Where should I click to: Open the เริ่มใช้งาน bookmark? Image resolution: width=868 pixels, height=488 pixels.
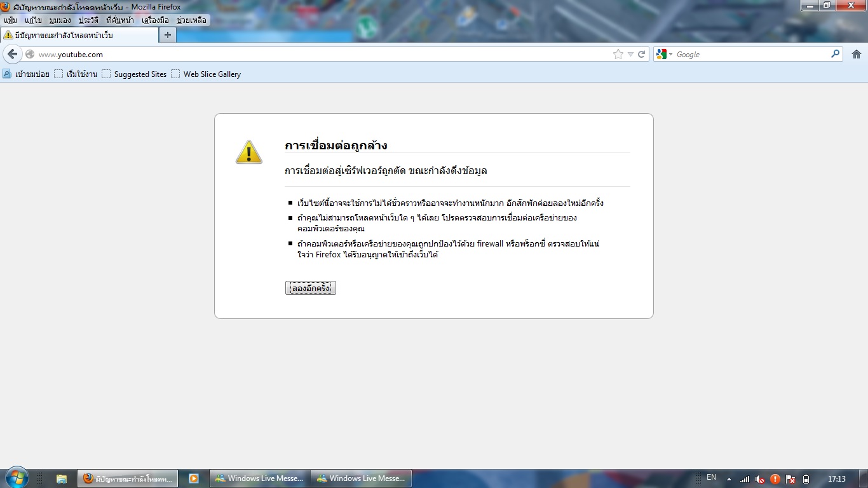[x=76, y=74]
